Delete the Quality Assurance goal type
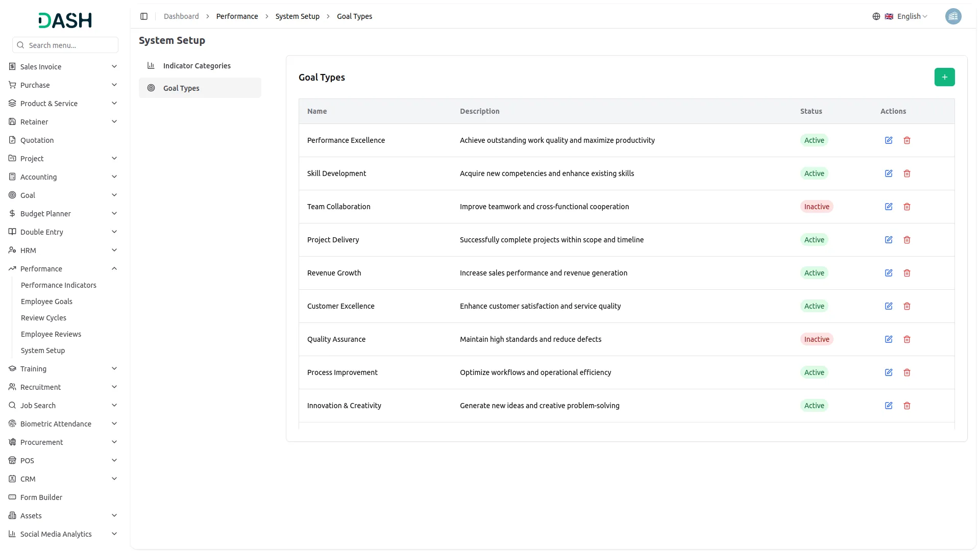Viewport: 980px width, 551px height. click(907, 339)
